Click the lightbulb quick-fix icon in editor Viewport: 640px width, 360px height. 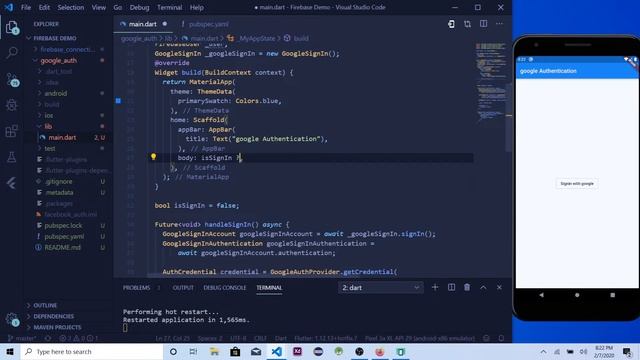[x=153, y=157]
